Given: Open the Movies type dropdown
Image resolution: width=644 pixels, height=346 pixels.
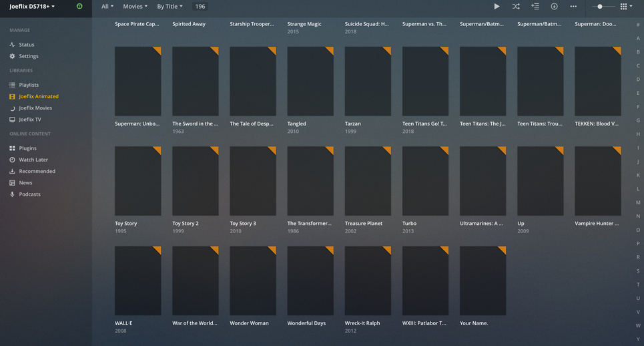Looking at the screenshot, I should click(x=135, y=6).
